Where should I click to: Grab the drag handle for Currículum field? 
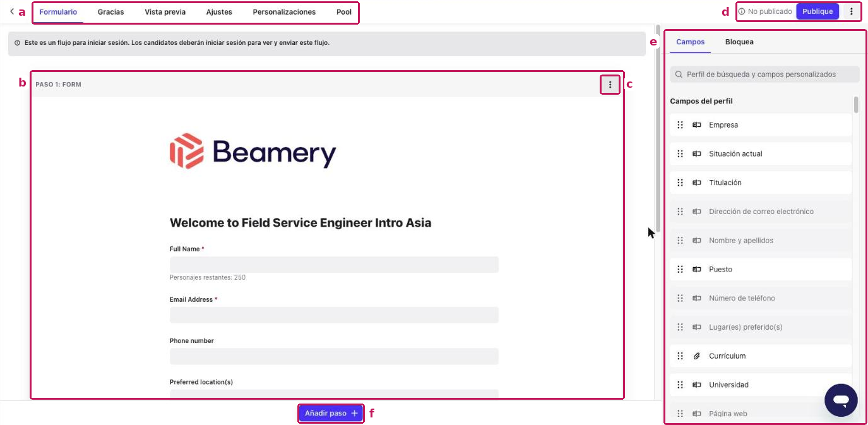pyautogui.click(x=680, y=356)
